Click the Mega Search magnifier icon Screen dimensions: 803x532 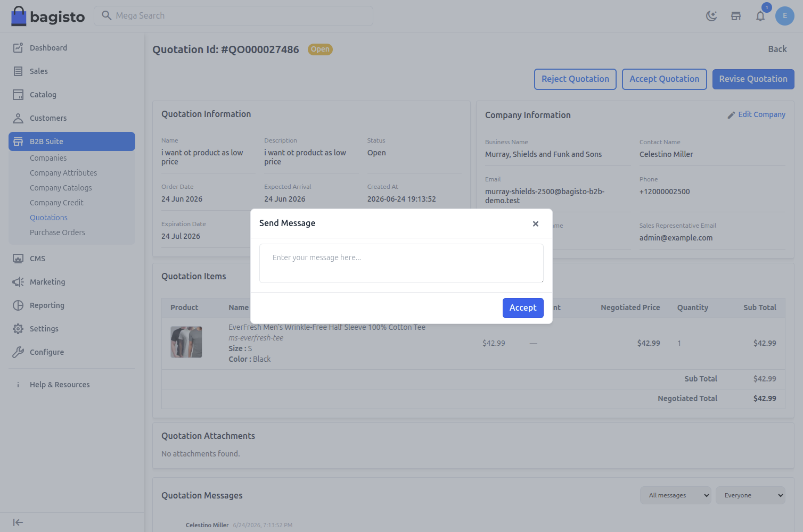106,15
